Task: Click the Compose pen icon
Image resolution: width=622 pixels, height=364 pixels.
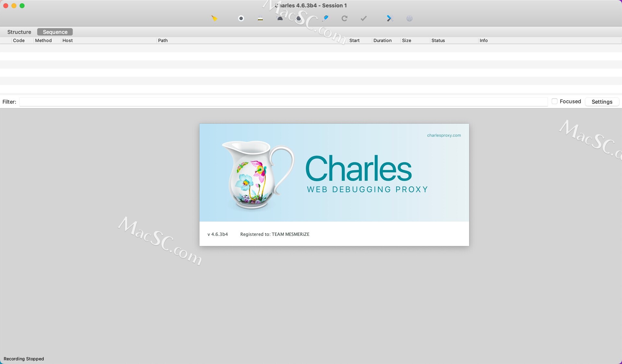Action: tap(325, 18)
